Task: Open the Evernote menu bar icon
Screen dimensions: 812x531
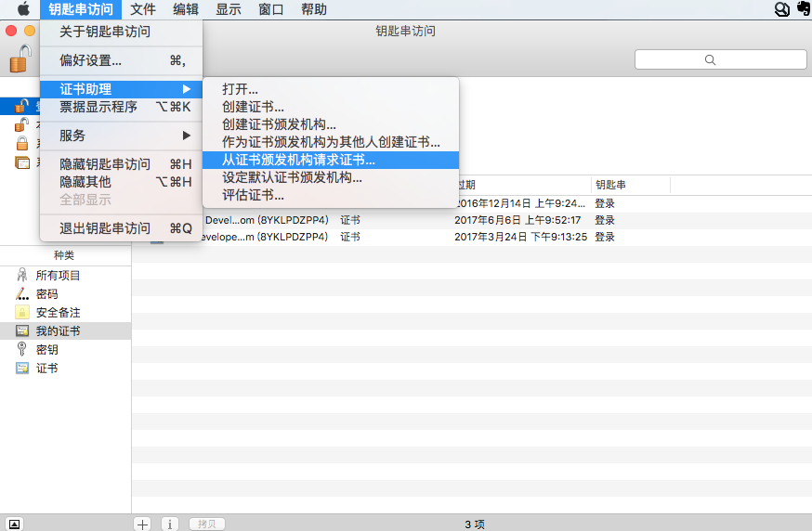Action: click(804, 8)
